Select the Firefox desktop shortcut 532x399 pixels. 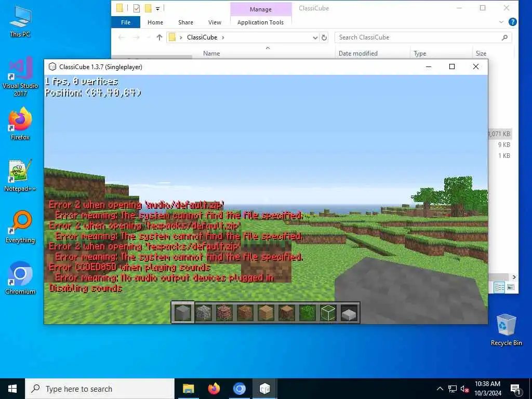click(x=20, y=124)
